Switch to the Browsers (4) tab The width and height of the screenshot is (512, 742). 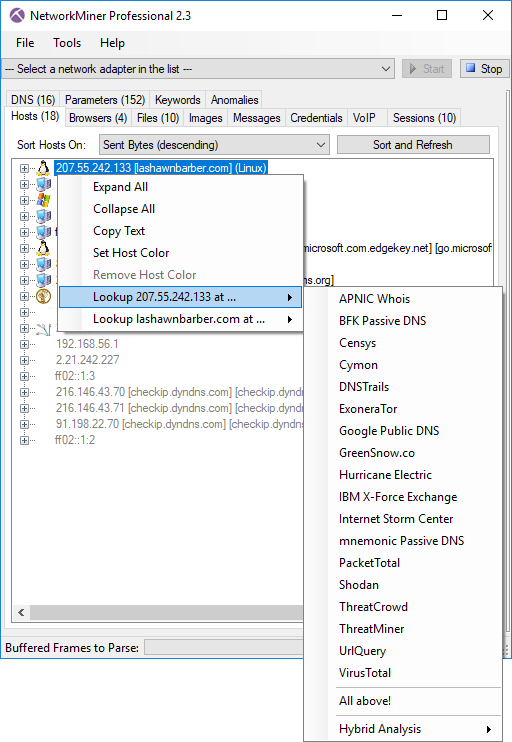98,118
